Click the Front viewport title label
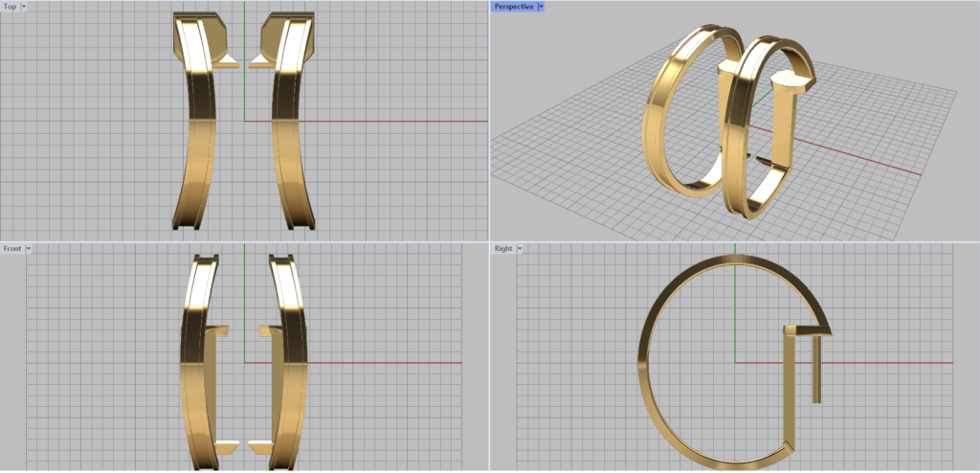 pos(12,249)
